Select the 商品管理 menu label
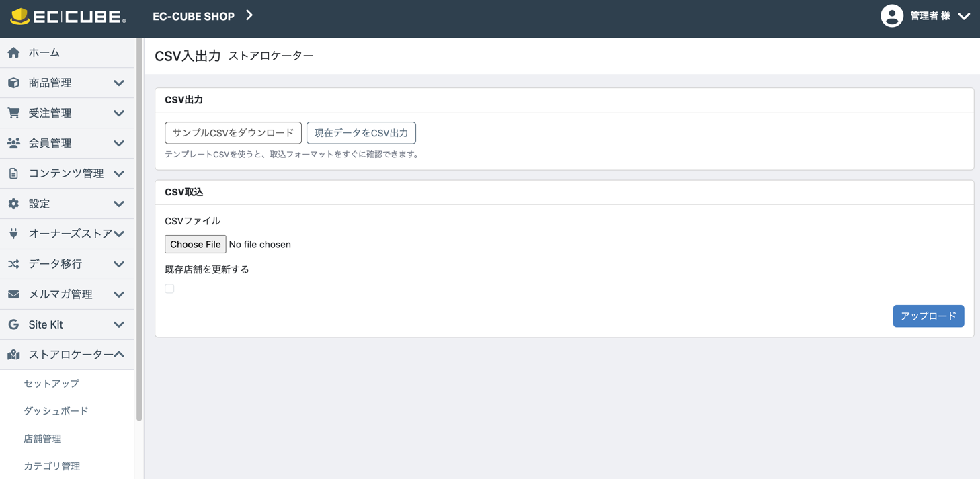Screen dimensions: 980x479 [50, 83]
